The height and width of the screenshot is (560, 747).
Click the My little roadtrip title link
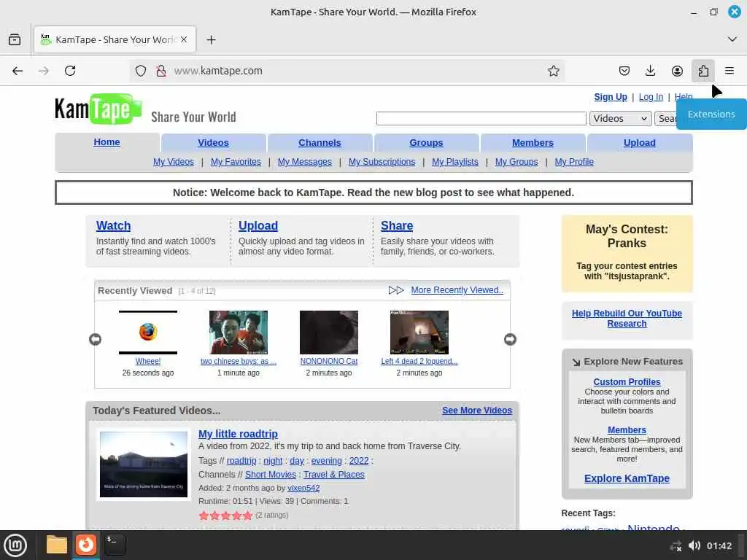click(x=238, y=435)
